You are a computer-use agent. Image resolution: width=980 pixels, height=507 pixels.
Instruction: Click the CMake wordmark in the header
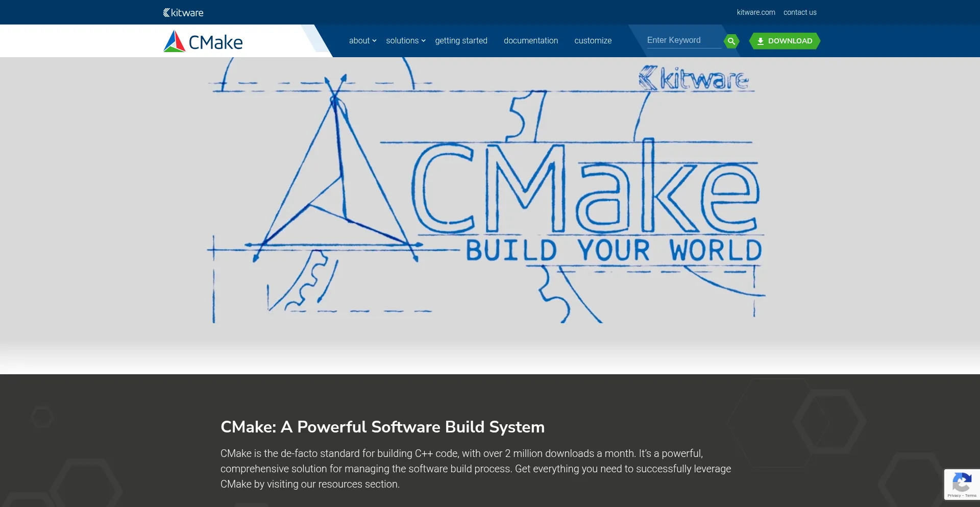tap(215, 42)
